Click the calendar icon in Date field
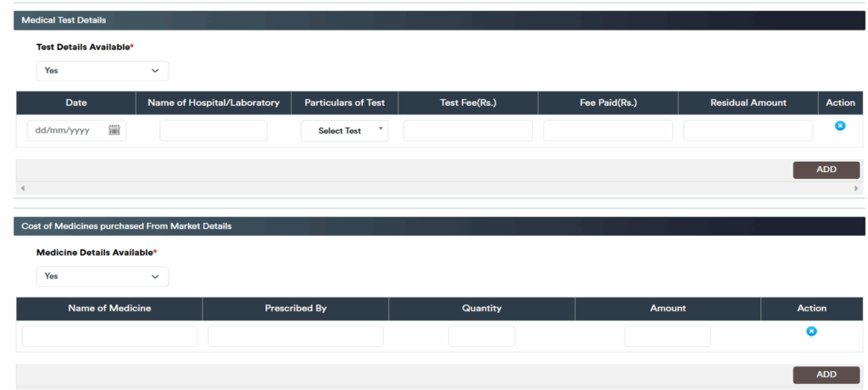The image size is (868, 390). (x=114, y=131)
